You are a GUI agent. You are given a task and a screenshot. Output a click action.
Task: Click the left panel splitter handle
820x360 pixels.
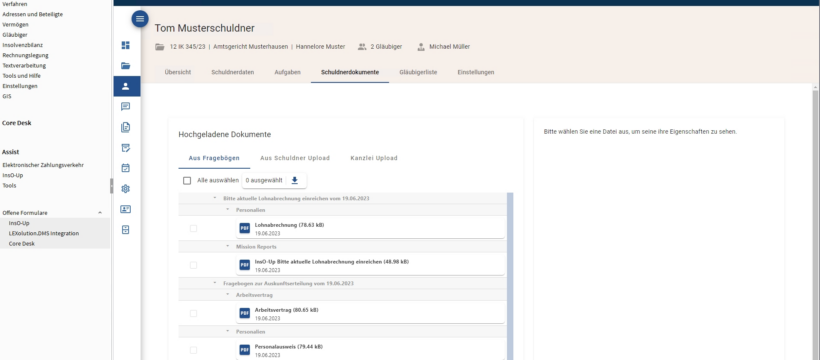(111, 186)
